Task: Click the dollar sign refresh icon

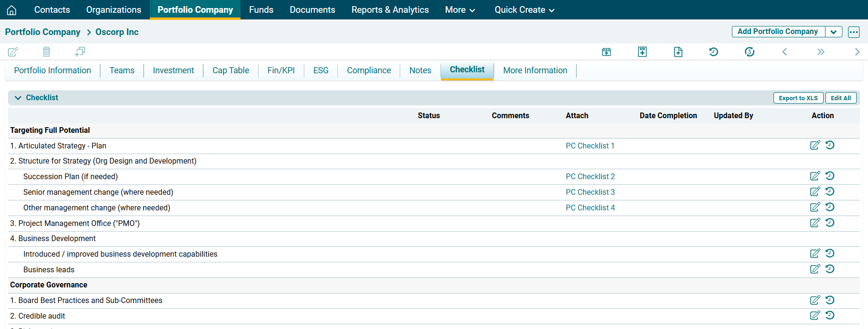Action: click(x=749, y=52)
